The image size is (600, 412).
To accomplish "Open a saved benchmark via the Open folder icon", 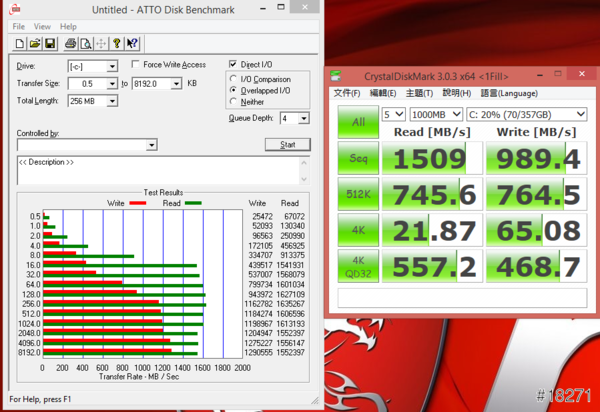I will click(35, 43).
